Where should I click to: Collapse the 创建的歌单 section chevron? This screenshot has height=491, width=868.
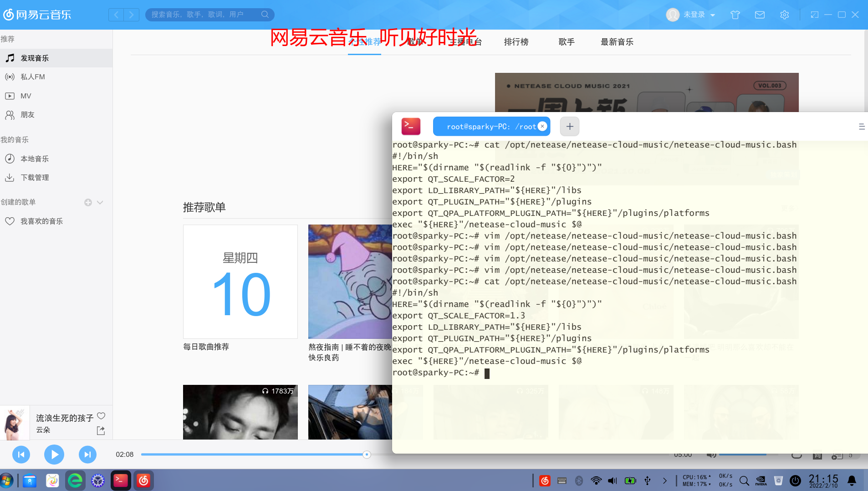point(100,202)
